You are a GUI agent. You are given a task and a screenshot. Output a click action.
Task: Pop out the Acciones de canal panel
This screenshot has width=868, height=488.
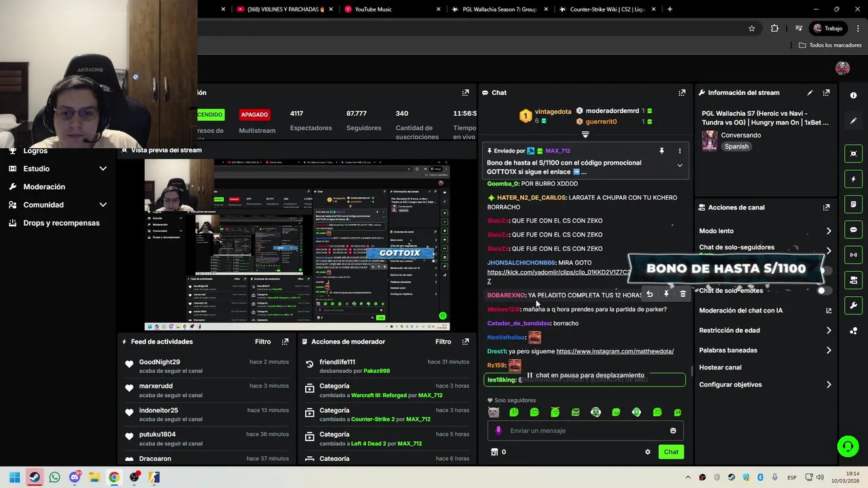826,207
